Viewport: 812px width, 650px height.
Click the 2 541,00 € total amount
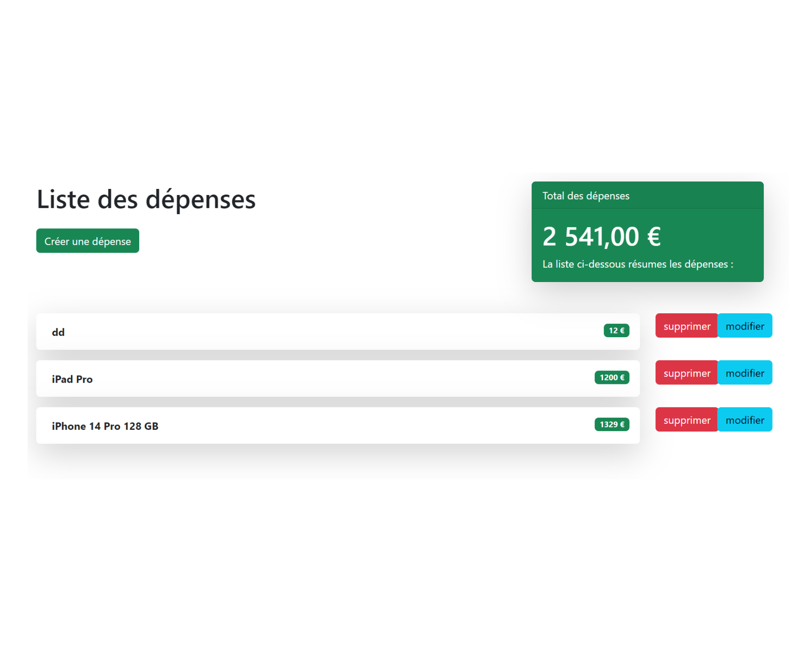pyautogui.click(x=602, y=236)
